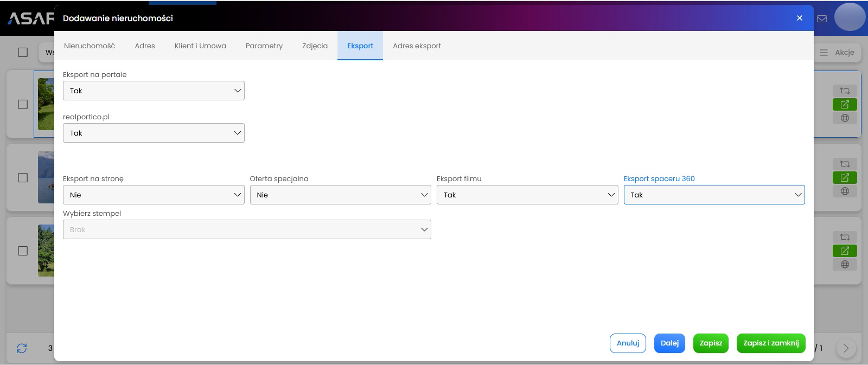Open the Akcje menu button
This screenshot has width=868, height=365.
click(838, 53)
